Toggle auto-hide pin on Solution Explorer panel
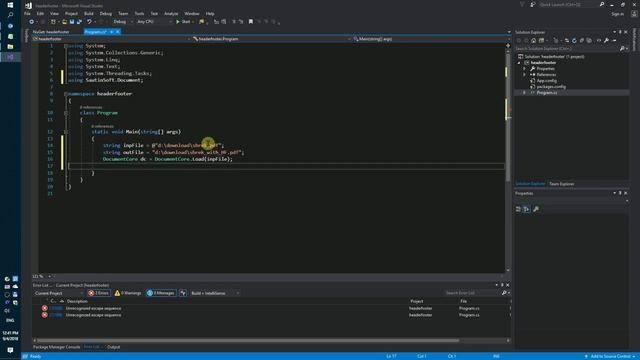The height and width of the screenshot is (360, 640). [x=620, y=32]
